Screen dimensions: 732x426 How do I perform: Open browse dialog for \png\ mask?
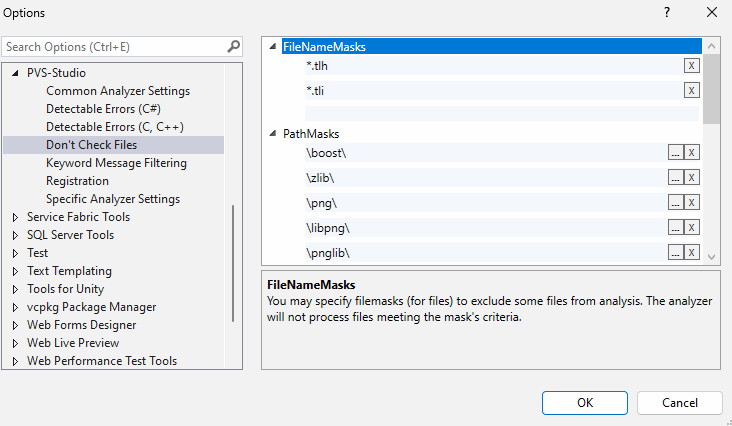[x=675, y=203]
